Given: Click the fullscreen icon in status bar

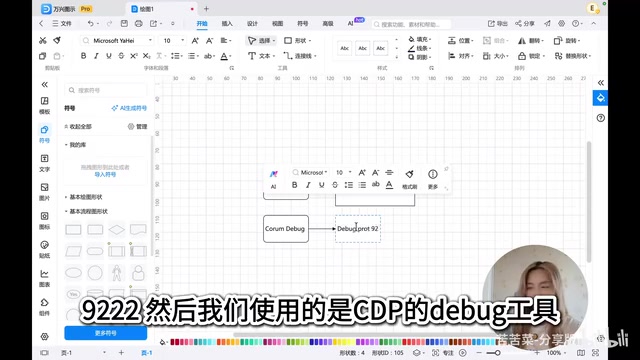Looking at the screenshot, I should coord(596,353).
